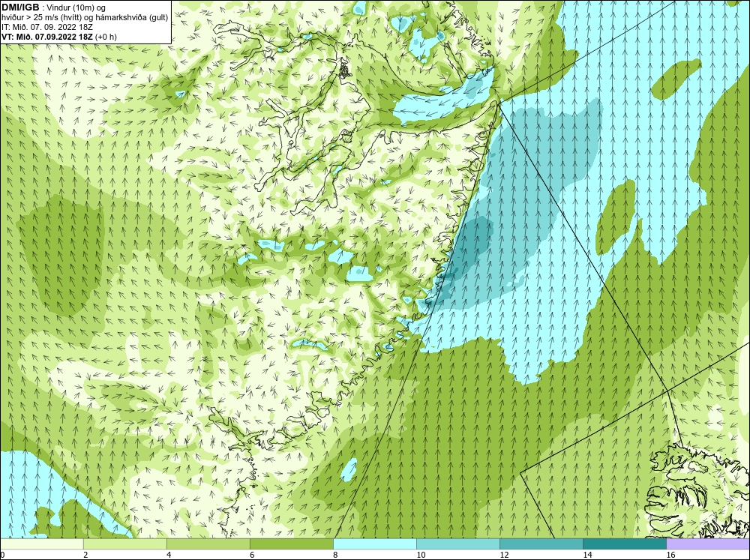The height and width of the screenshot is (560, 750).
Task: Click the 2–4 m/s light green swatch
Action: [124, 544]
